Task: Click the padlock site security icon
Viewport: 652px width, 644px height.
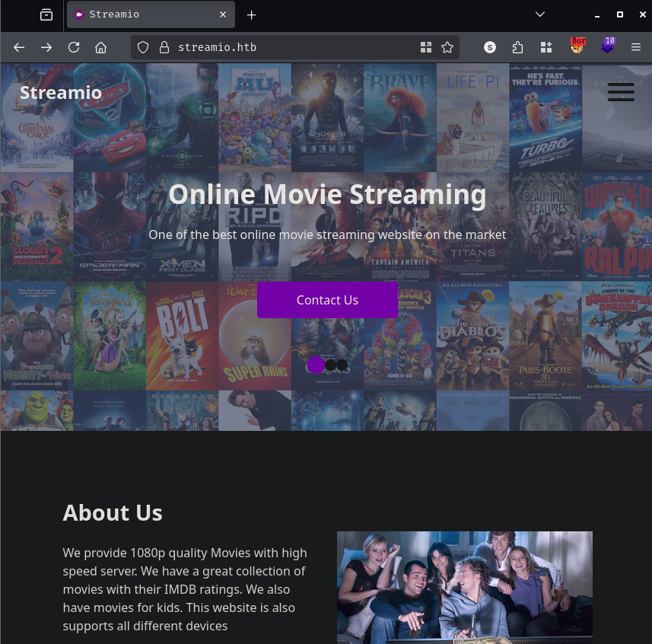Action: (x=163, y=47)
